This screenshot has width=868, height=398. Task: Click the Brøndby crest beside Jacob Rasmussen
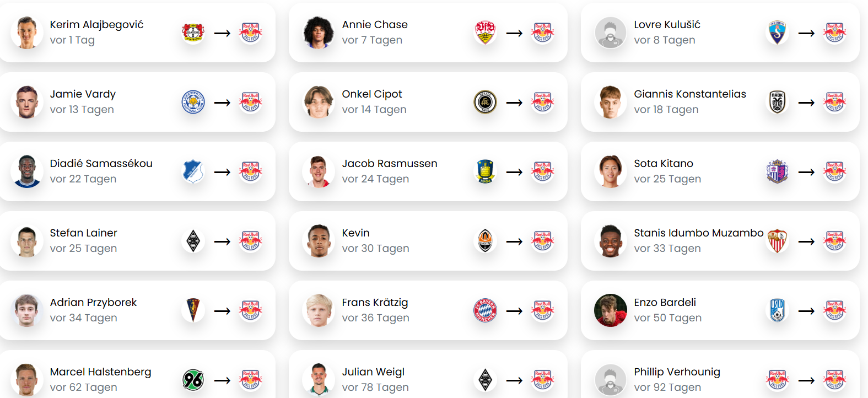(486, 172)
